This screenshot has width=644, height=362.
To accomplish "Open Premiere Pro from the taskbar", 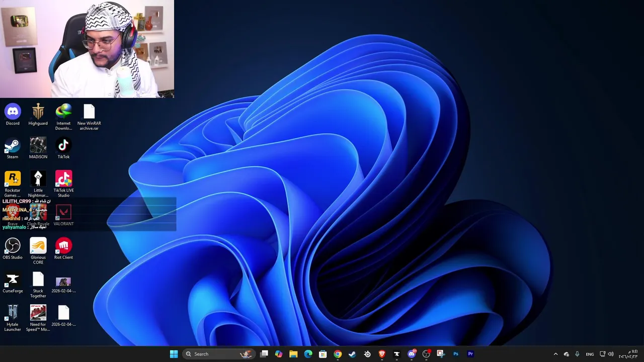I will click(470, 354).
